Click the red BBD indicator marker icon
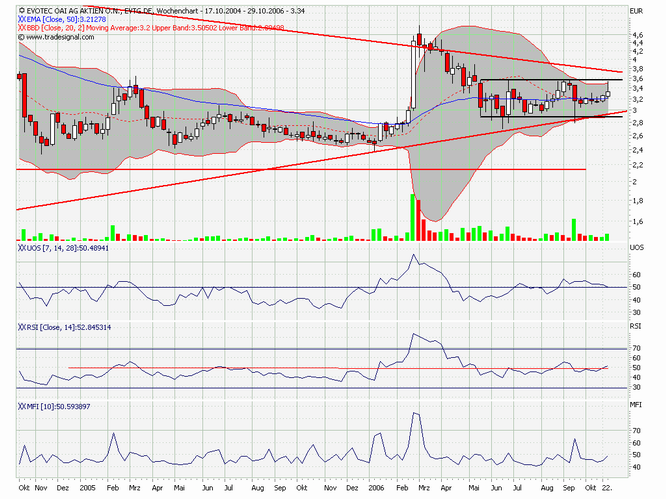 pos(21,28)
